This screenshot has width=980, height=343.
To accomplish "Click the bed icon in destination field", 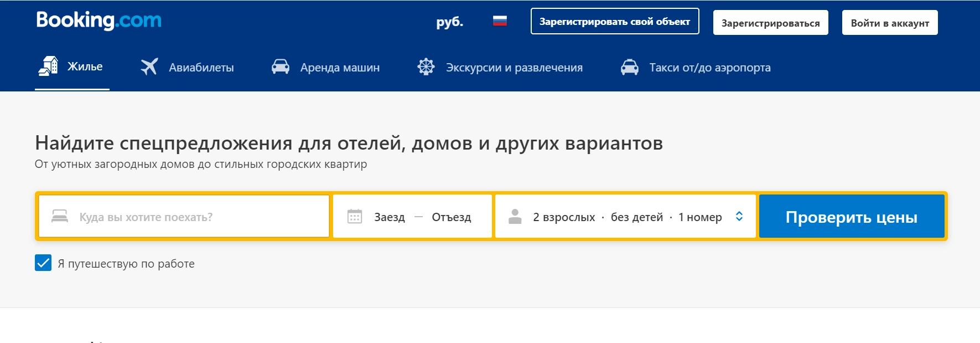I will [x=60, y=217].
